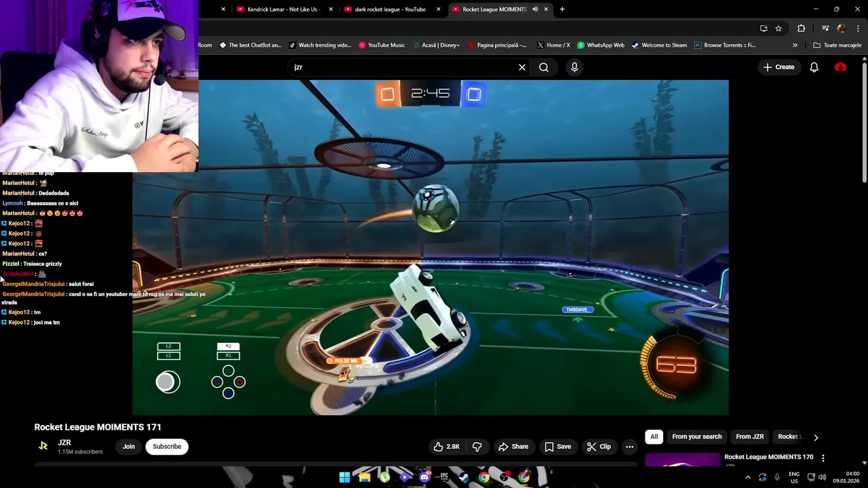The height and width of the screenshot is (488, 868).
Task: Open the Rocket League MOIMENTS 170 title
Action: point(768,457)
